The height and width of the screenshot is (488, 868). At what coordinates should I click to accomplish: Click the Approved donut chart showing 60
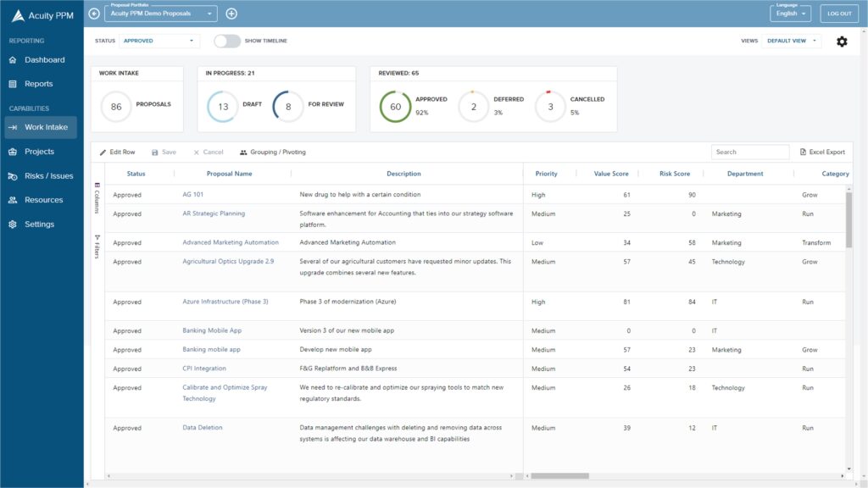(394, 104)
